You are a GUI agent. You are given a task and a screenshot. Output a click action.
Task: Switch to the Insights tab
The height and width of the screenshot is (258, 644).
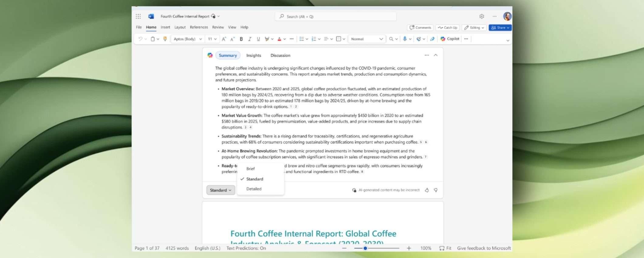tap(253, 55)
